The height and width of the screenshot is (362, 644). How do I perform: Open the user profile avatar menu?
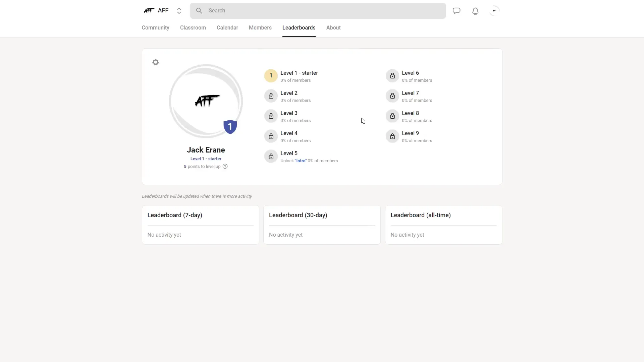pos(494,11)
